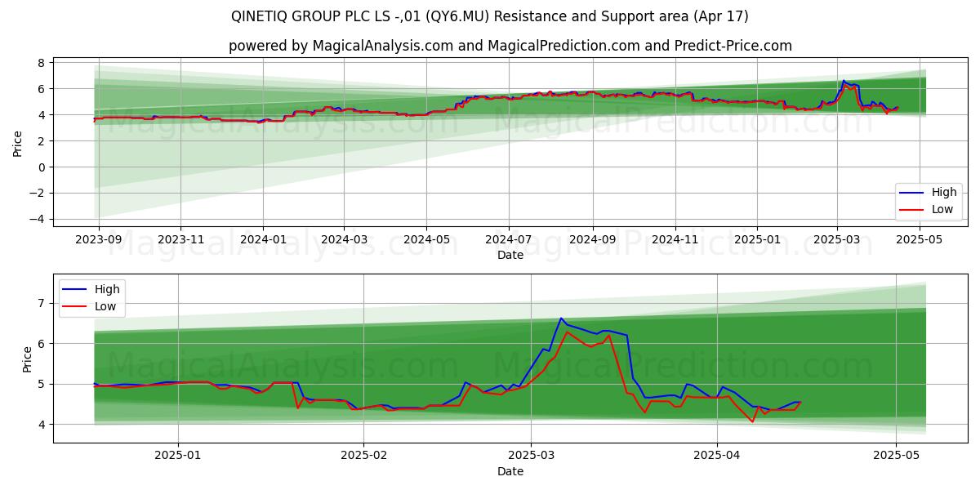Click the 'Date' axis label under top chart

coord(510,256)
